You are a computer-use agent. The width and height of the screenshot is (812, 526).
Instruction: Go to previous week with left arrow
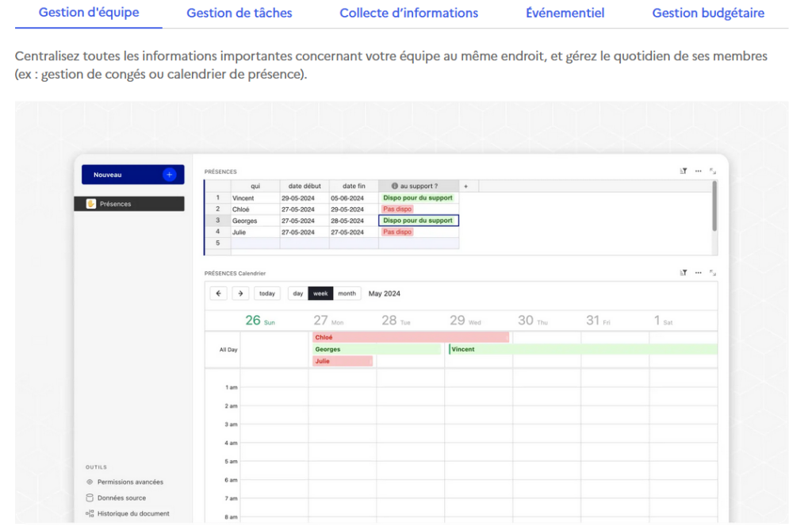[219, 294]
